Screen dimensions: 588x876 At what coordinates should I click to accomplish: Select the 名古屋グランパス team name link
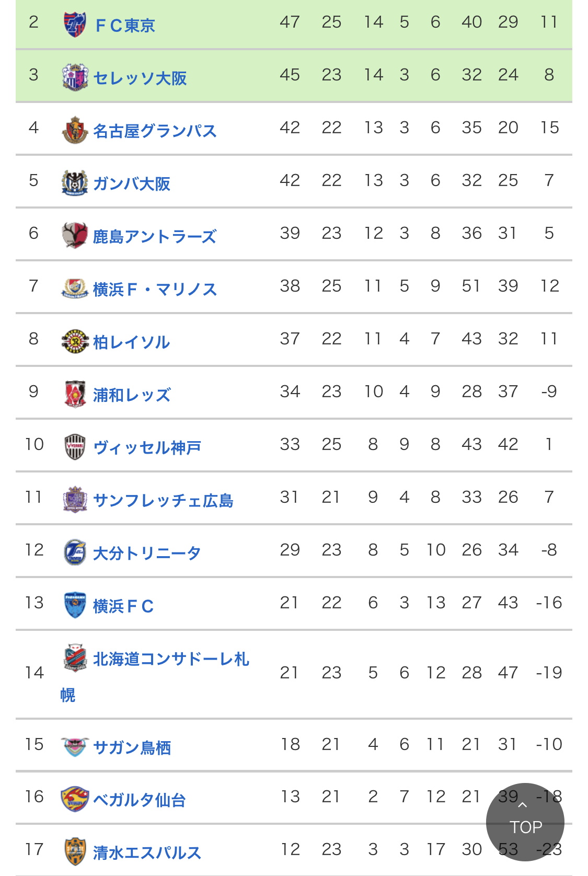point(155,131)
